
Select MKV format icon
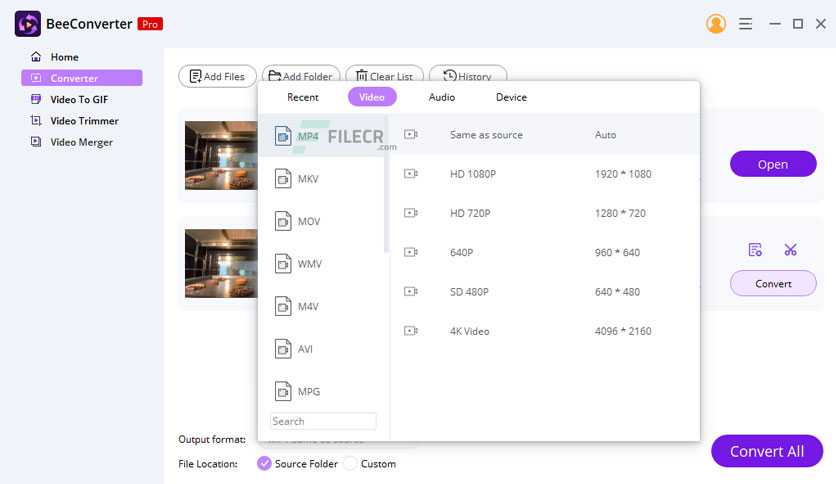(x=283, y=179)
